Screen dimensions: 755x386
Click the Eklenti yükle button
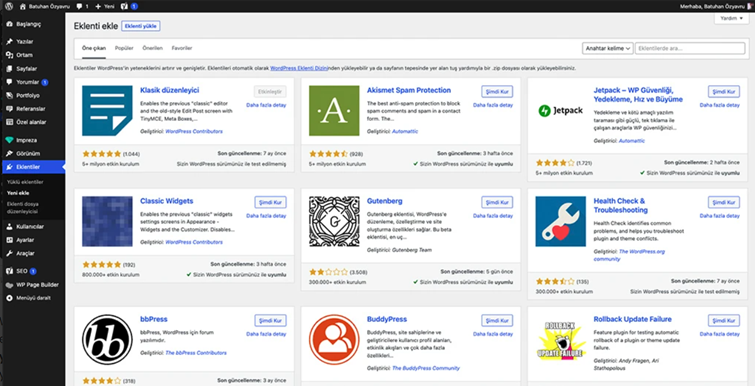(141, 26)
